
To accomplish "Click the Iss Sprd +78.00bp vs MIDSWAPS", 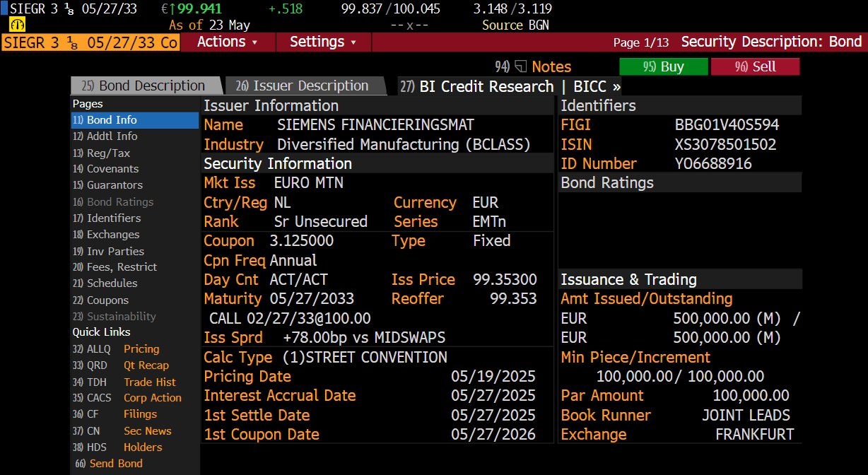I will tap(364, 338).
